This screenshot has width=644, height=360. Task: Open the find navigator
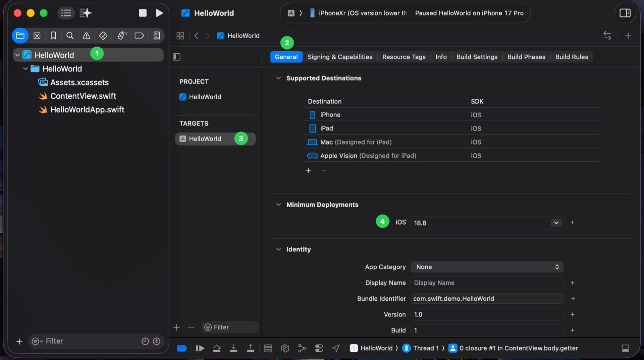[70, 36]
